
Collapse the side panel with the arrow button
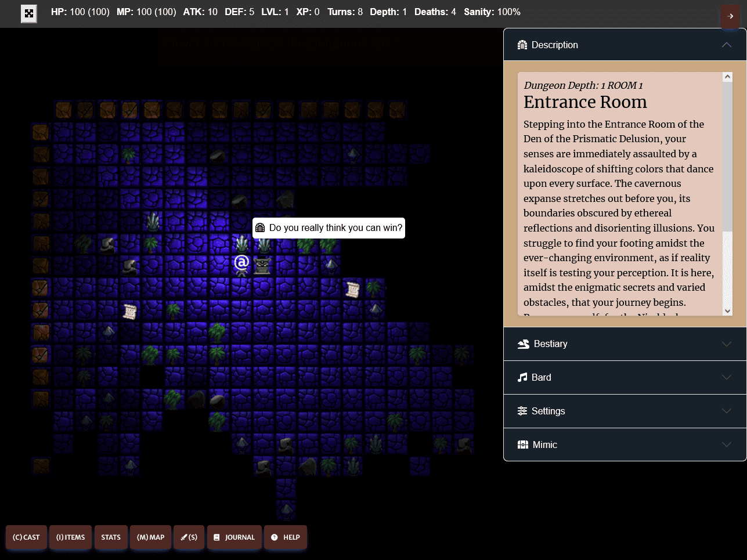pyautogui.click(x=730, y=16)
